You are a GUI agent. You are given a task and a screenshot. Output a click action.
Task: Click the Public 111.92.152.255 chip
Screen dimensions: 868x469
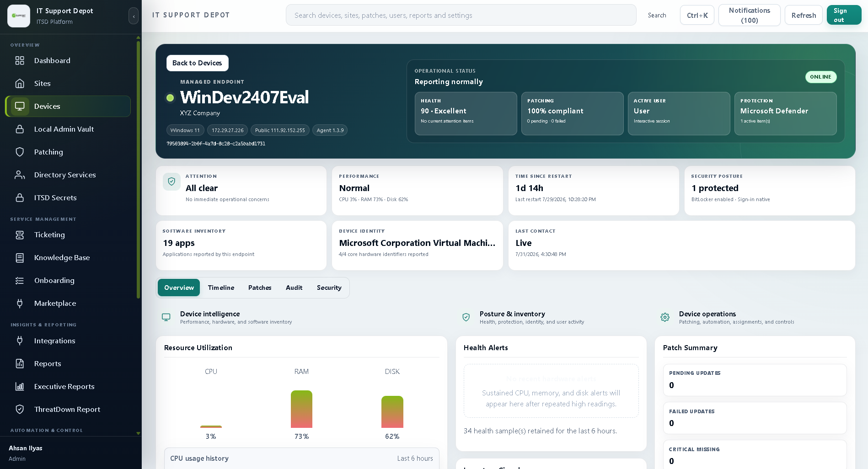280,130
